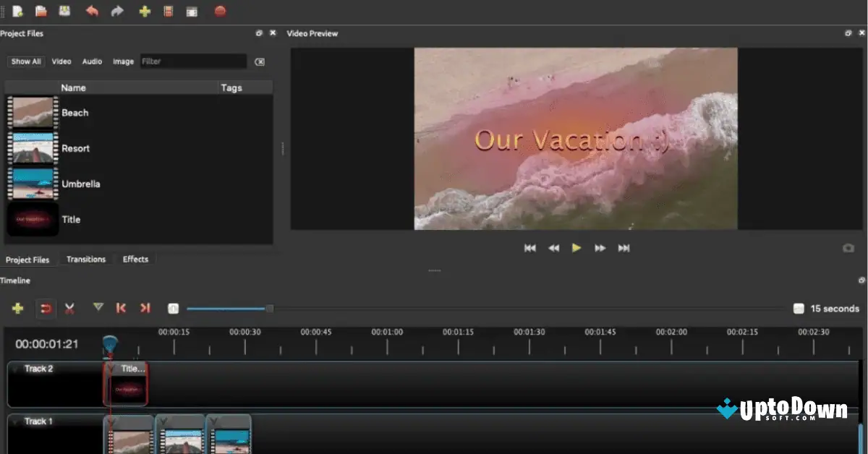Viewport: 868px width, 454px height.
Task: Add a marker to the timeline
Action: click(x=97, y=309)
